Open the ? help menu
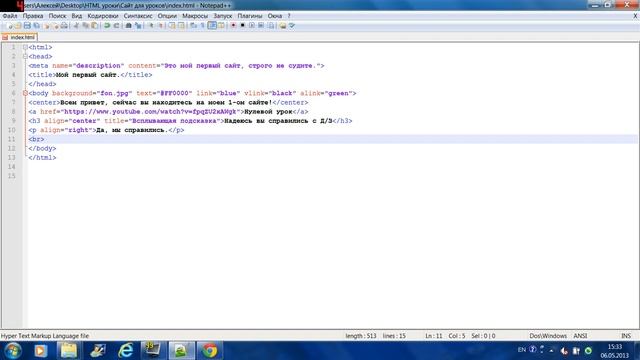The height and width of the screenshot is (360, 640). point(289,16)
